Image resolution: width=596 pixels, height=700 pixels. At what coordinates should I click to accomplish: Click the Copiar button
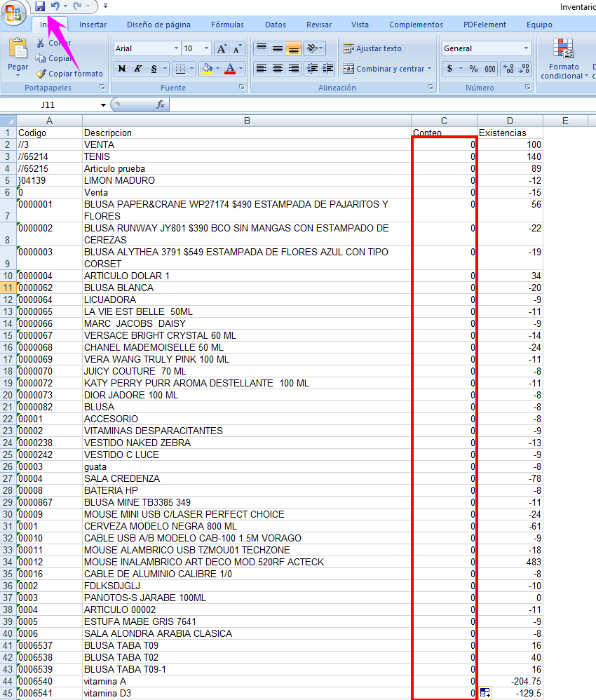[x=55, y=58]
